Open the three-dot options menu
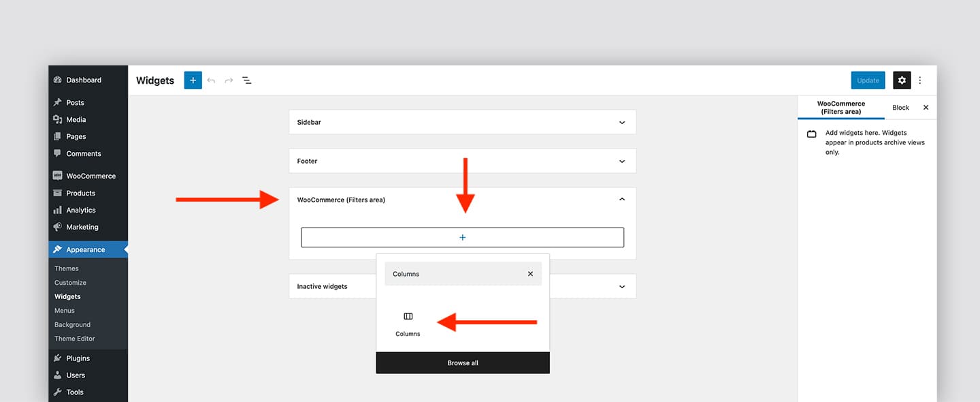Image resolution: width=980 pixels, height=402 pixels. pyautogui.click(x=920, y=80)
